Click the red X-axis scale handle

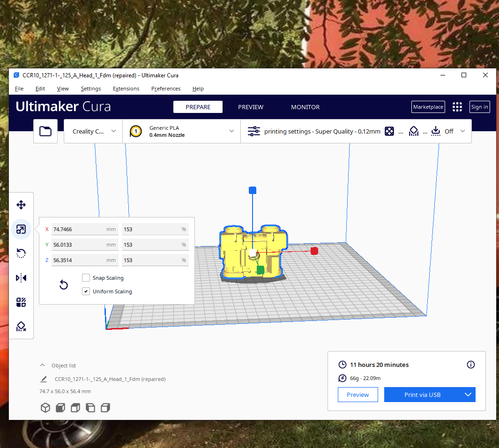(x=314, y=251)
